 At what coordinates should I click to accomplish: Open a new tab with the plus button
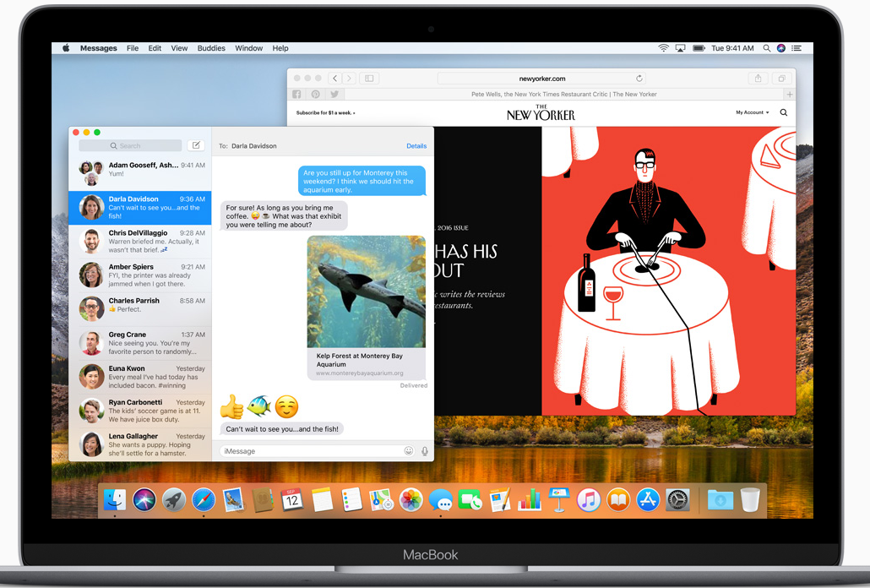click(x=789, y=94)
